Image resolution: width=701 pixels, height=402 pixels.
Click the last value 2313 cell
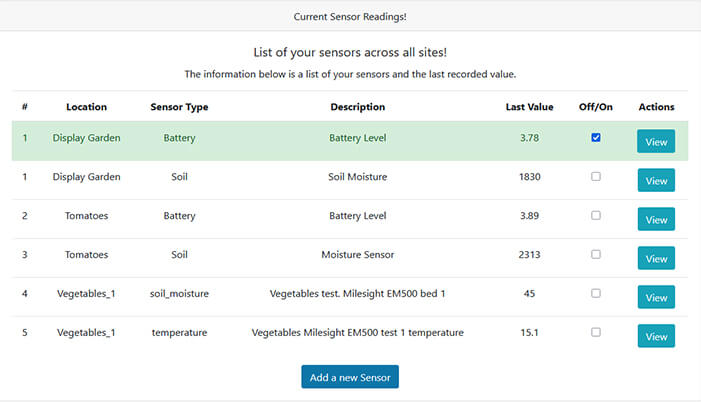[x=529, y=255]
